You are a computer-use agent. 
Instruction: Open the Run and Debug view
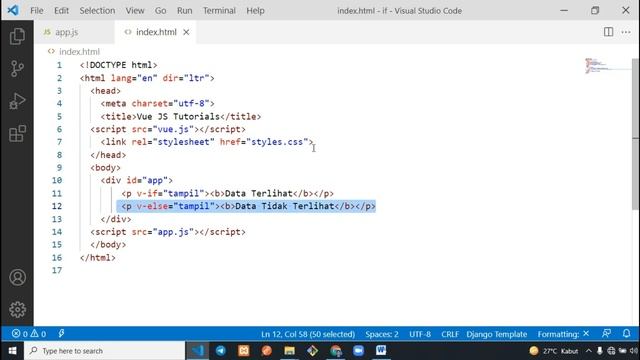click(x=17, y=101)
